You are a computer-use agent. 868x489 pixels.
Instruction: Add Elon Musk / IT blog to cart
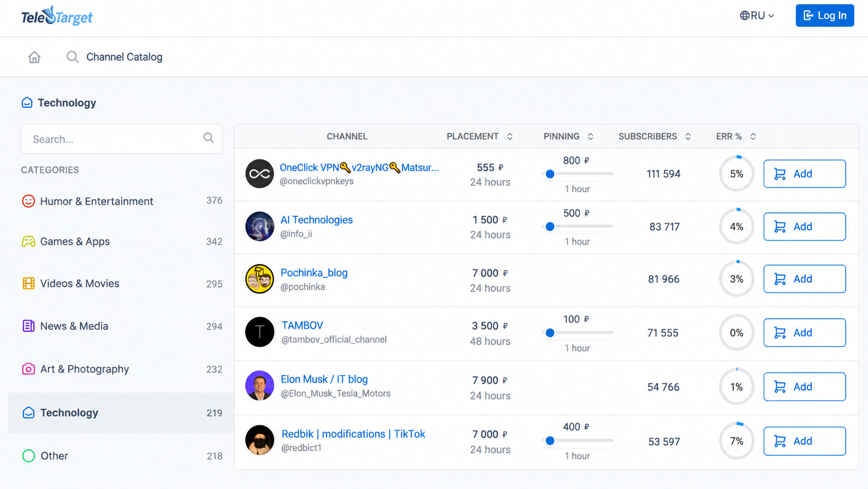(x=804, y=387)
